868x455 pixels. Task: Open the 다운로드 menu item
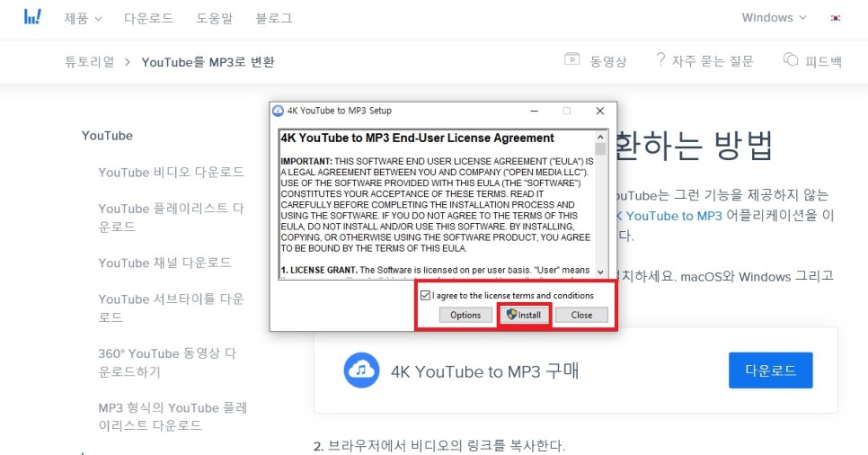pyautogui.click(x=148, y=18)
